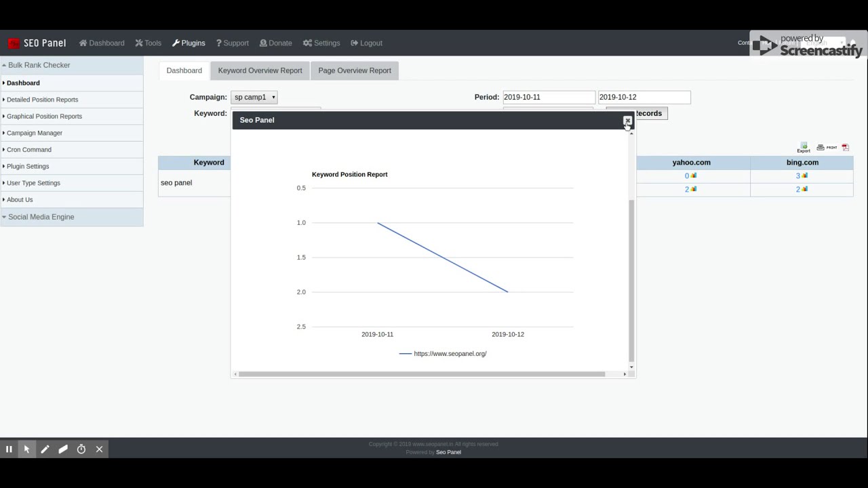This screenshot has height=488, width=868.
Task: Open graph icon beside yahoo.com rank 0
Action: click(694, 176)
